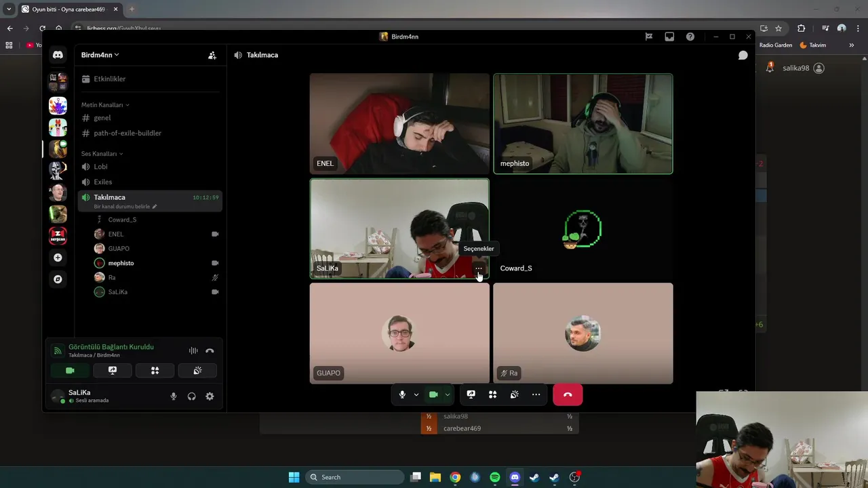Viewport: 868px width, 488px height.
Task: Share your screen in call controls
Action: pos(471,394)
